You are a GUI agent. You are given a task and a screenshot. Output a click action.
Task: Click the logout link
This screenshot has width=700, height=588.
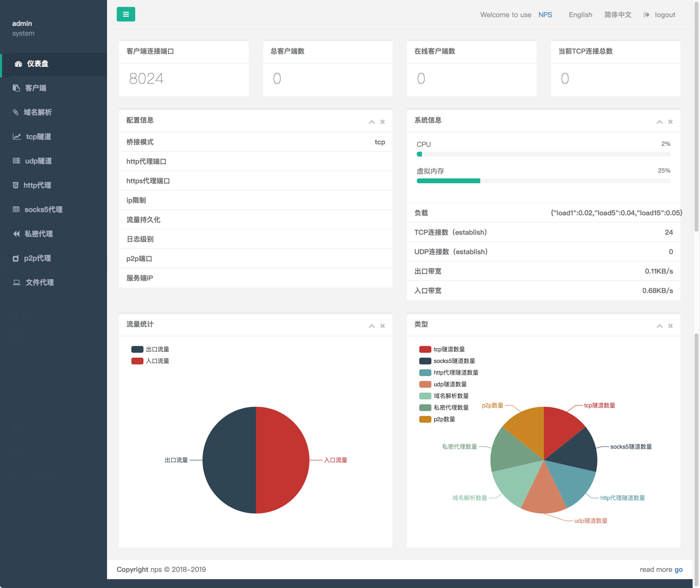(x=665, y=15)
